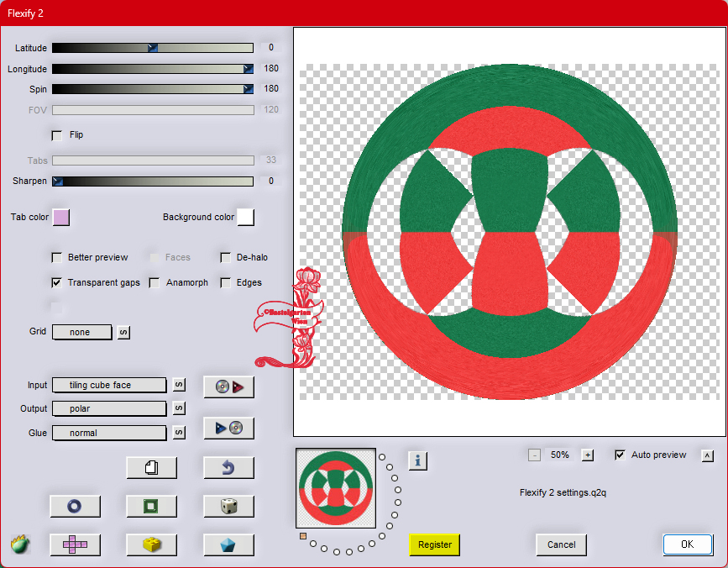Open the info button beside thumbnail

point(418,460)
